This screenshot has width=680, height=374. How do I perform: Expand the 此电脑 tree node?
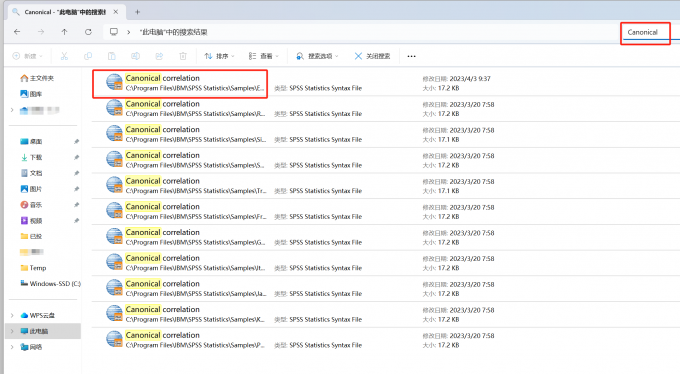pos(12,331)
